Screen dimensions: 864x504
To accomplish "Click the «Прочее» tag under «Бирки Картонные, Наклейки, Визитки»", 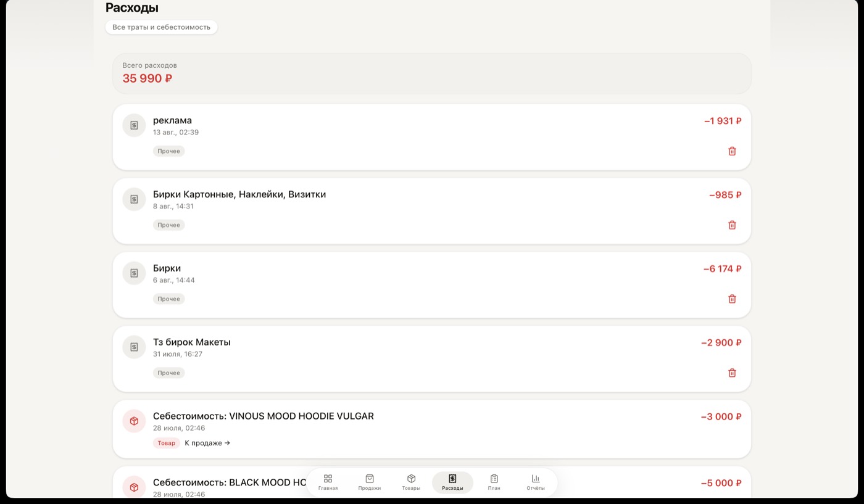I will (x=168, y=225).
